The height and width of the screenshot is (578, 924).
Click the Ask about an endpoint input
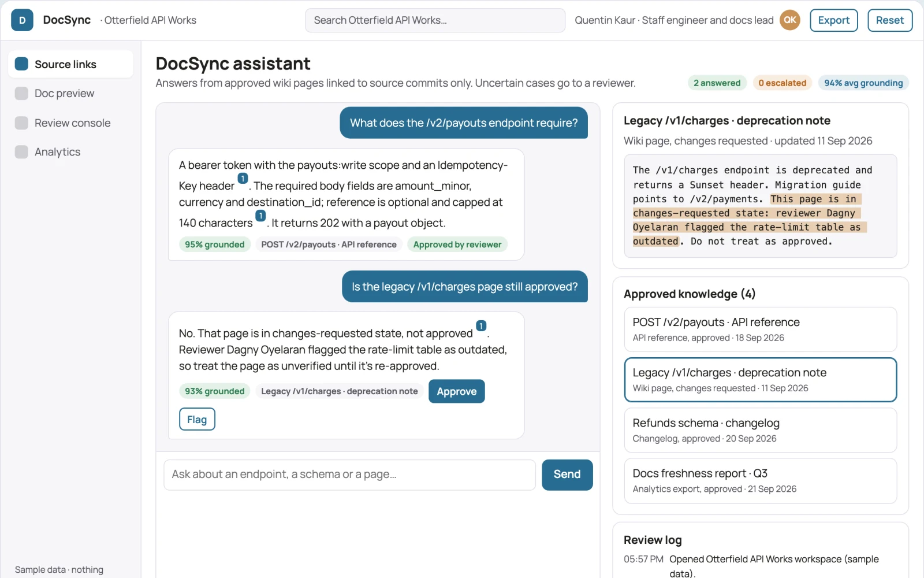tap(349, 475)
